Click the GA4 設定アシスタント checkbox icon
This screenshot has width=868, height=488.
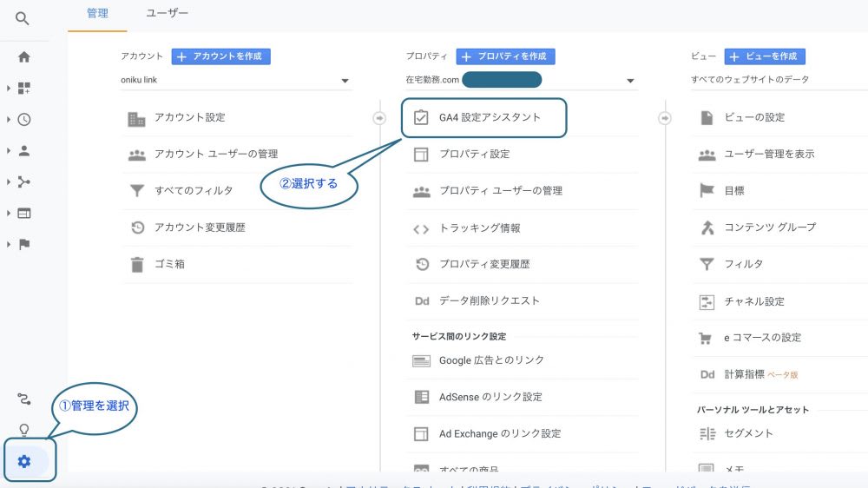pyautogui.click(x=421, y=117)
